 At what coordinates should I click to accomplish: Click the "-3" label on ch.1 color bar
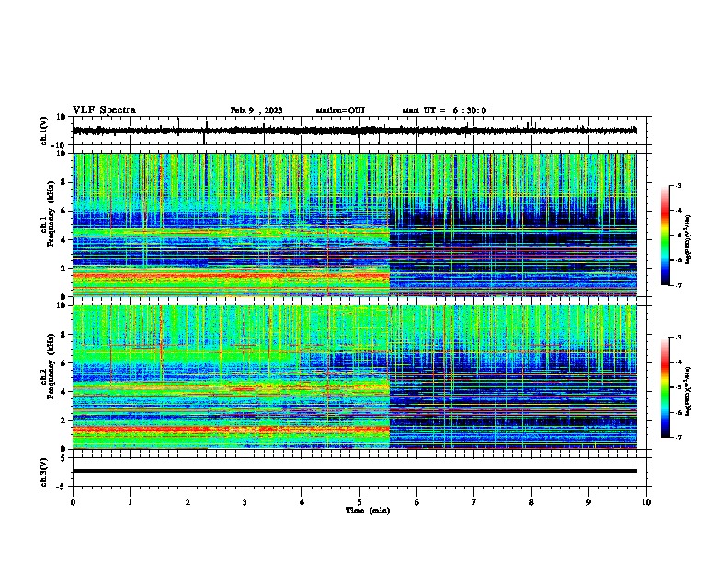(x=678, y=186)
